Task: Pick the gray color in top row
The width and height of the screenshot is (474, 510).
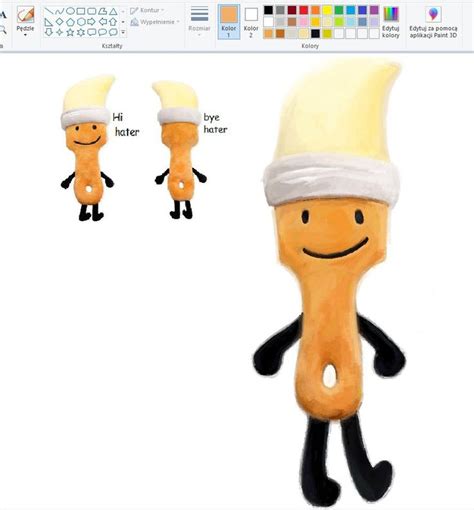Action: coord(280,10)
